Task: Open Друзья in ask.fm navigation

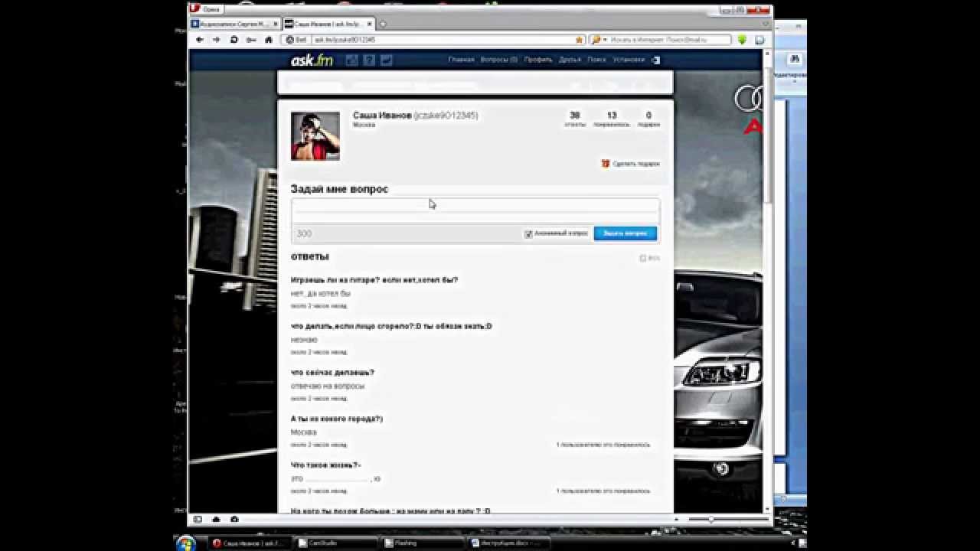Action: point(570,60)
